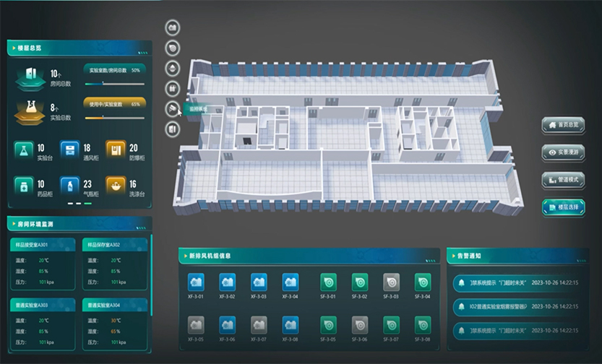This screenshot has width=602, height=364.
Task: Click the 实验台 flask icon
Action: click(x=24, y=150)
